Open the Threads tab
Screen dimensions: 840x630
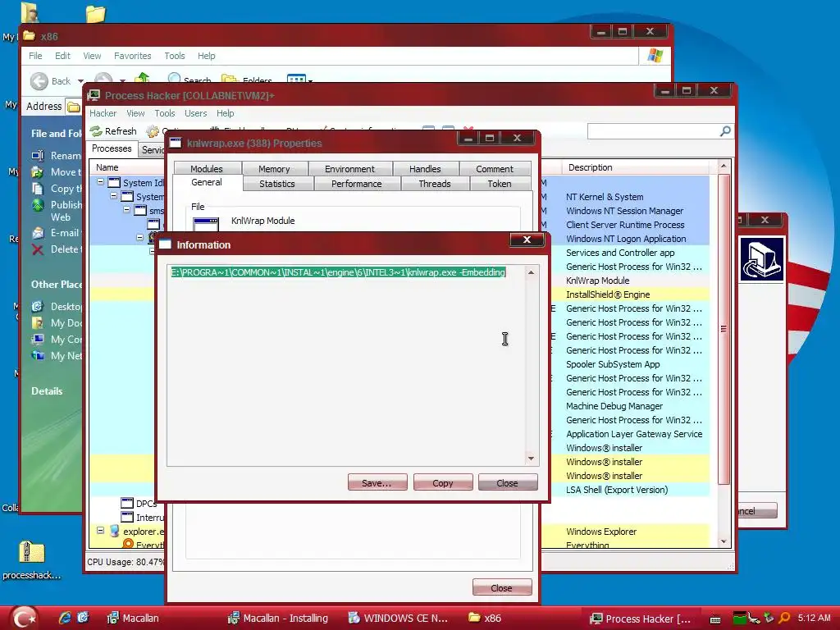[435, 184]
